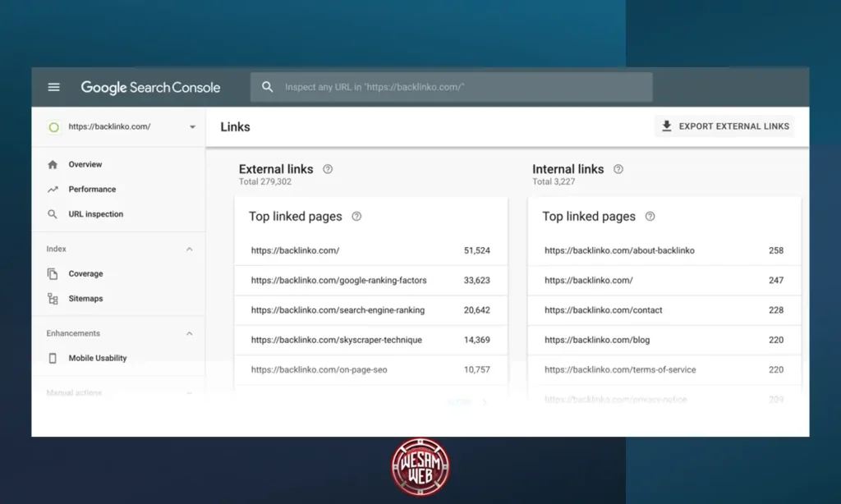841x504 pixels.
Task: Click help icon next to external Top linked pages
Action: coord(356,217)
